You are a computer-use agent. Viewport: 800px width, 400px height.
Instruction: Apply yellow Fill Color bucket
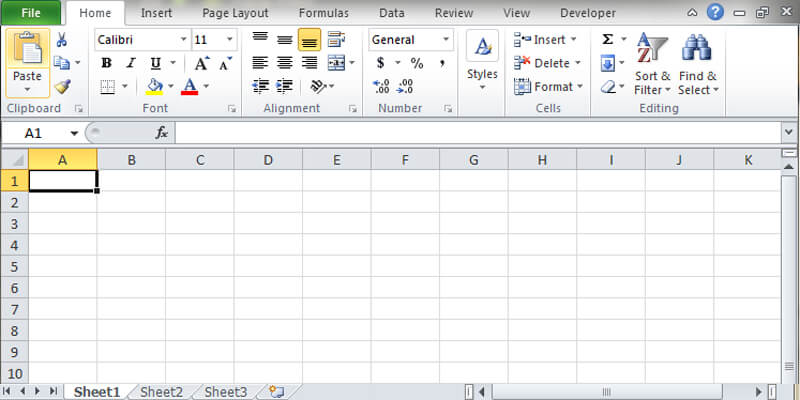(155, 87)
